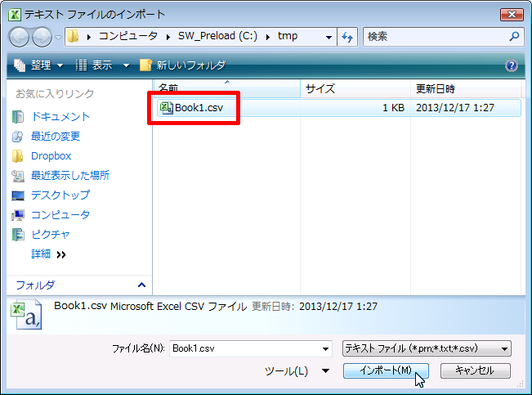Click the キャンセル button
The width and height of the screenshot is (532, 395).
tap(476, 370)
